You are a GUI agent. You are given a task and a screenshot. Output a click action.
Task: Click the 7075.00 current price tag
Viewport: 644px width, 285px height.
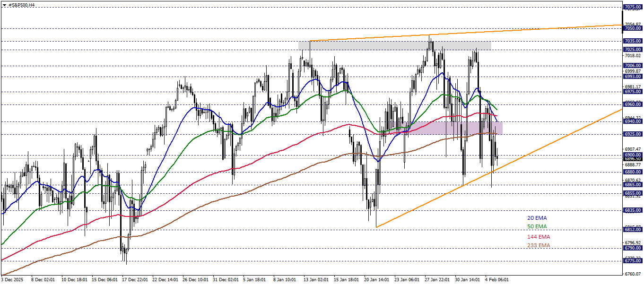pyautogui.click(x=632, y=8)
